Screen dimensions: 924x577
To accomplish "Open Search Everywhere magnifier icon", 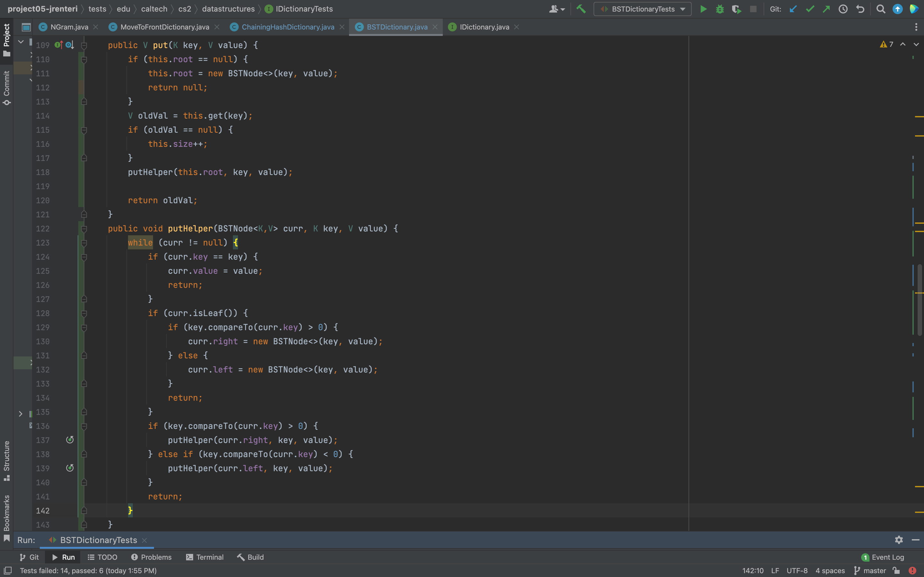I will 880,9.
